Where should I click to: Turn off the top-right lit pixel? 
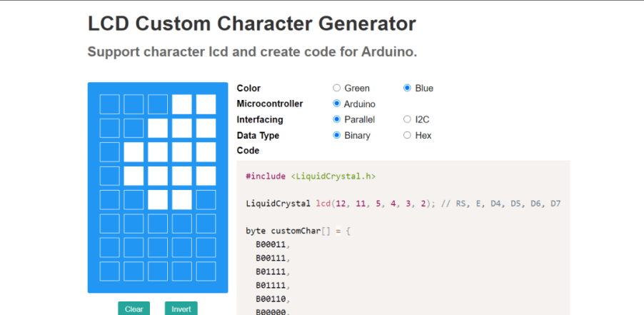[206, 104]
